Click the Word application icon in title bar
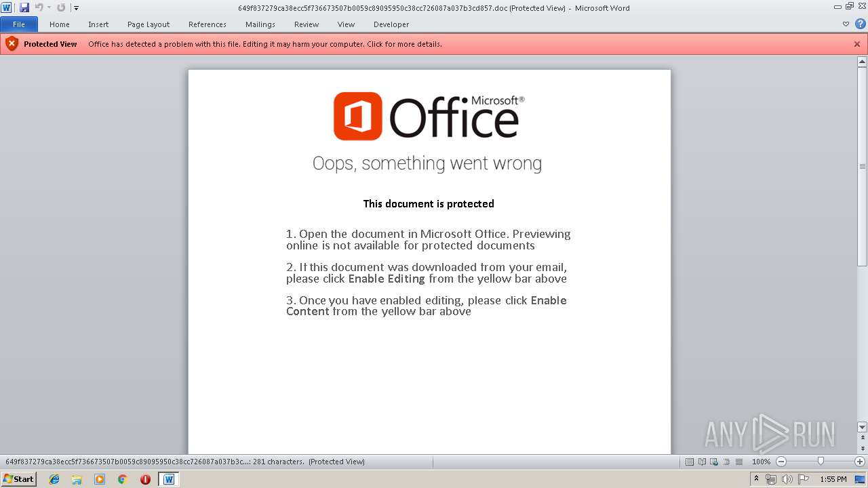This screenshot has height=488, width=868. coord(7,7)
